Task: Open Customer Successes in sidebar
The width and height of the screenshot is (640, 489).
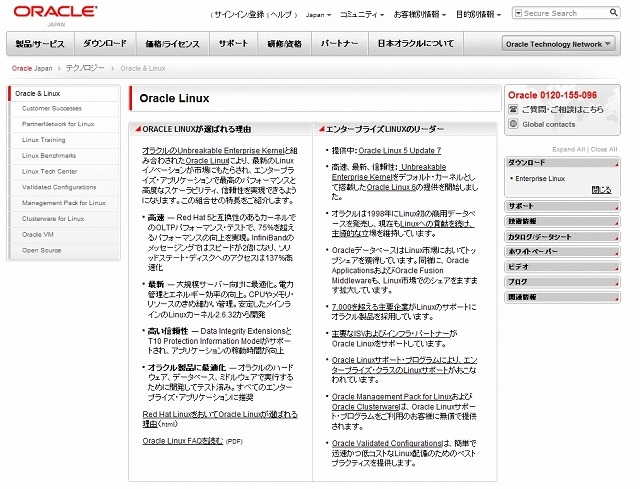Action: point(52,109)
